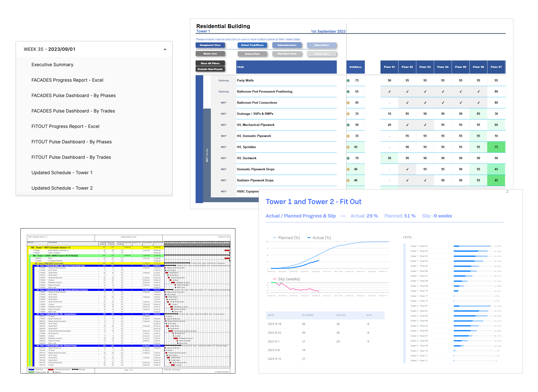Click the Component View button
This screenshot has width=538, height=392.
coord(210,45)
